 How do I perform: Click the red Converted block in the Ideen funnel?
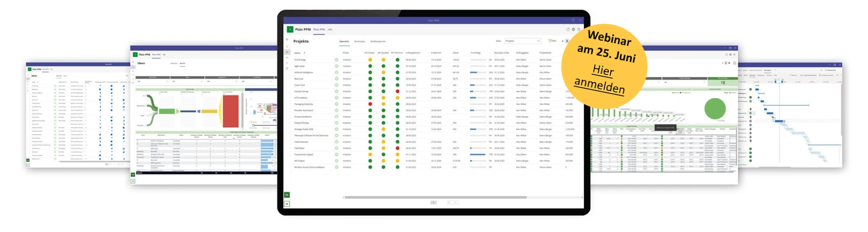[231, 110]
